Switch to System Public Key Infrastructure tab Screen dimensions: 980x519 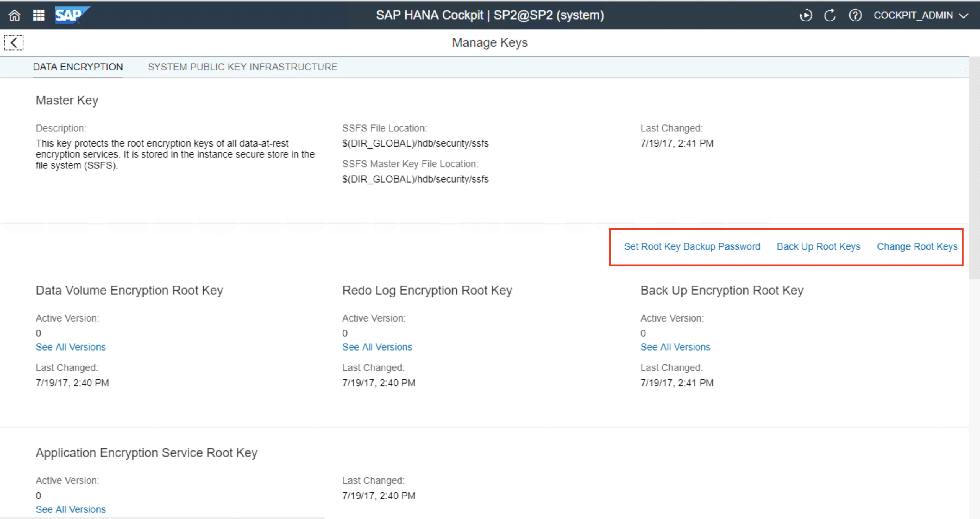coord(242,67)
